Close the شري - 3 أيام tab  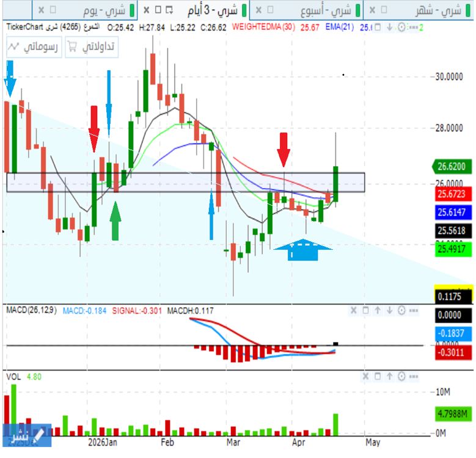tap(145, 10)
